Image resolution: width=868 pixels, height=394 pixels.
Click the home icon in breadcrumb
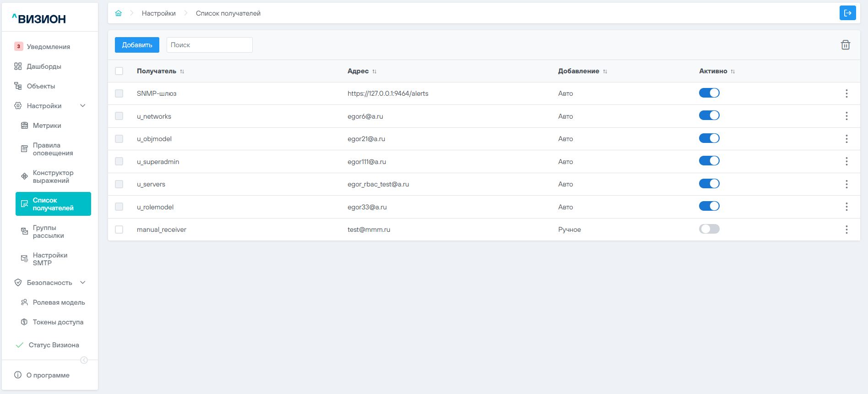click(x=119, y=13)
